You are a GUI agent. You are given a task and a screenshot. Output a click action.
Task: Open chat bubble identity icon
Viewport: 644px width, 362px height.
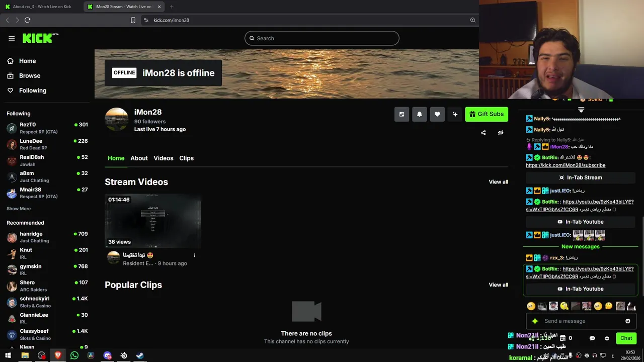click(592, 338)
